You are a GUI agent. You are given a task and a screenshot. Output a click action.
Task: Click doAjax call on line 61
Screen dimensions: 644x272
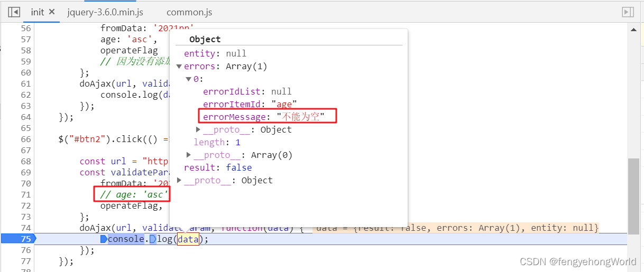point(124,83)
